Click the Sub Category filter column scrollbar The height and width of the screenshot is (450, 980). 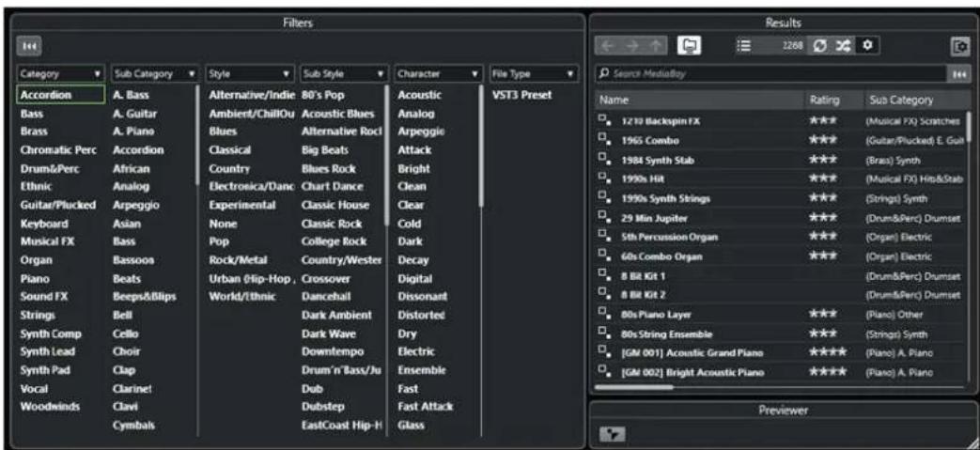tap(199, 134)
